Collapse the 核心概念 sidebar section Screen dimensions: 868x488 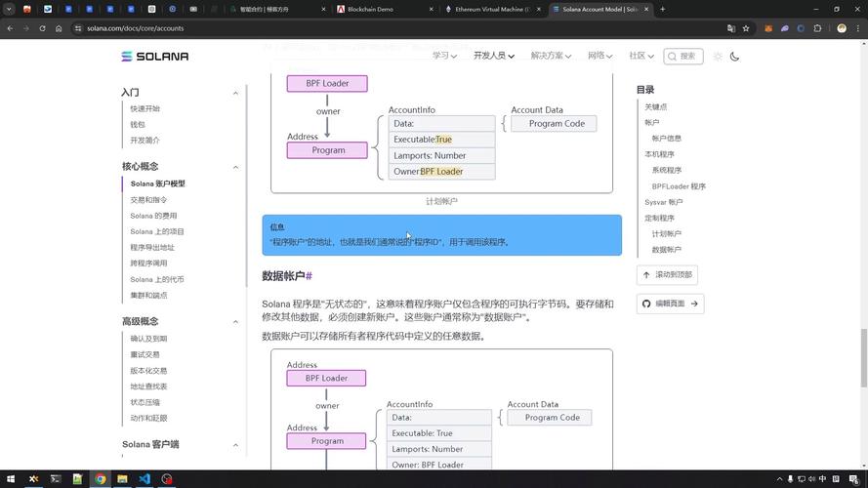click(x=235, y=167)
